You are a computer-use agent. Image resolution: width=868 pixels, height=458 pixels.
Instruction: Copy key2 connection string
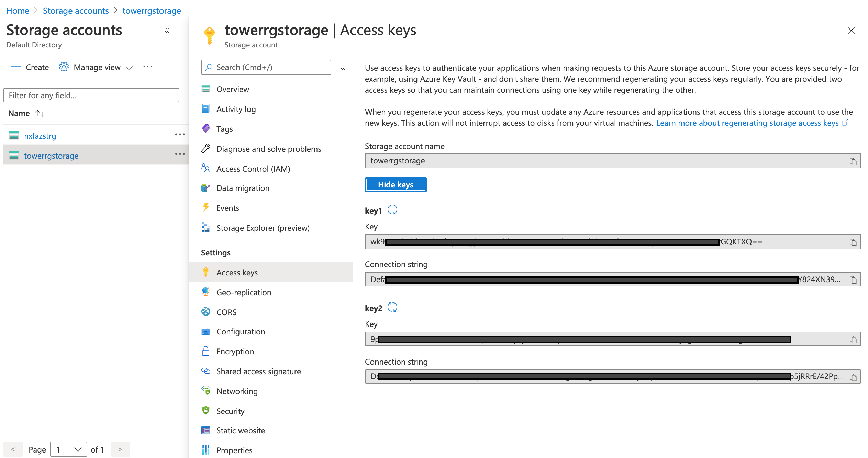tap(853, 377)
